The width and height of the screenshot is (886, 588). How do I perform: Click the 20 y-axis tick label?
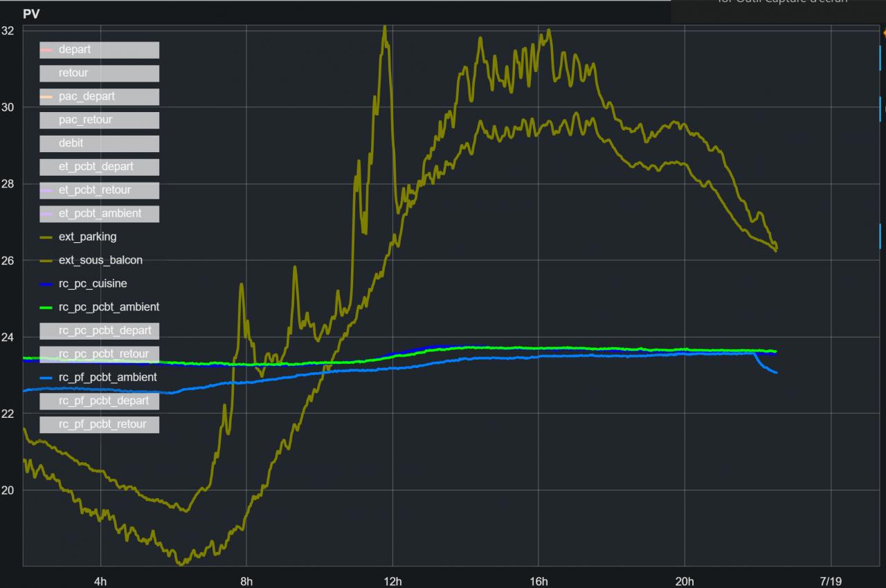tap(8, 490)
